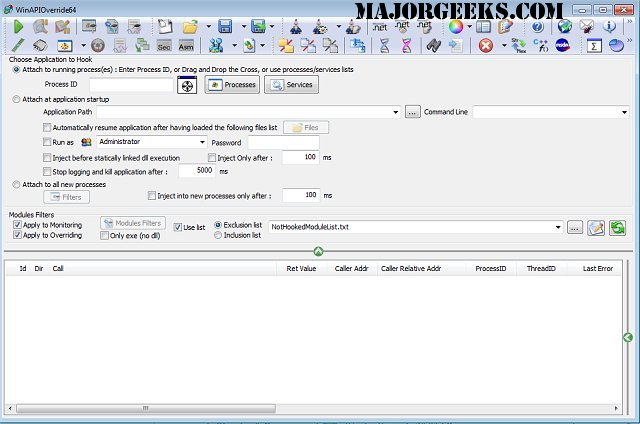Expand the NotHookedModuleList.txt dropdown
The image size is (640, 424).
point(558,227)
